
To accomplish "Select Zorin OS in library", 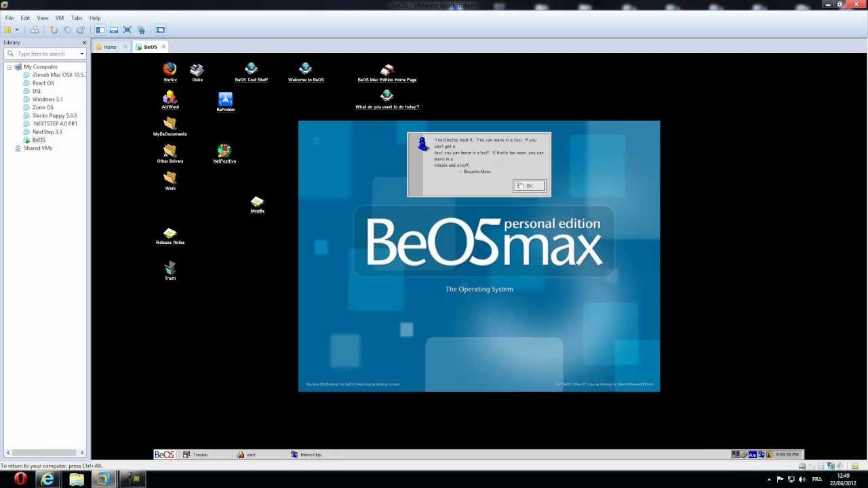I will coord(43,107).
